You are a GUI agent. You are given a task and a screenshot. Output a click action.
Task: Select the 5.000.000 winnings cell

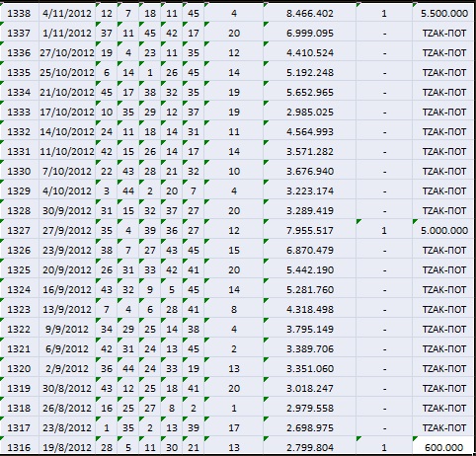[x=443, y=231]
